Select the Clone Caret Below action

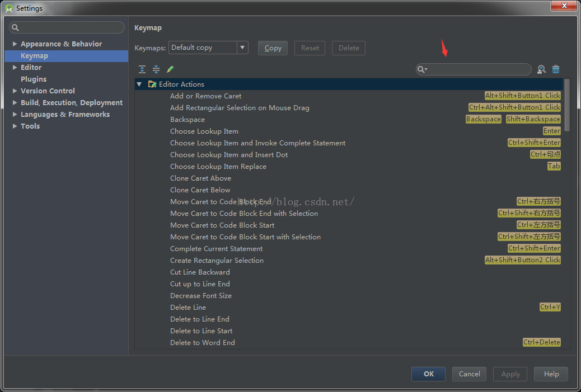pos(349,190)
